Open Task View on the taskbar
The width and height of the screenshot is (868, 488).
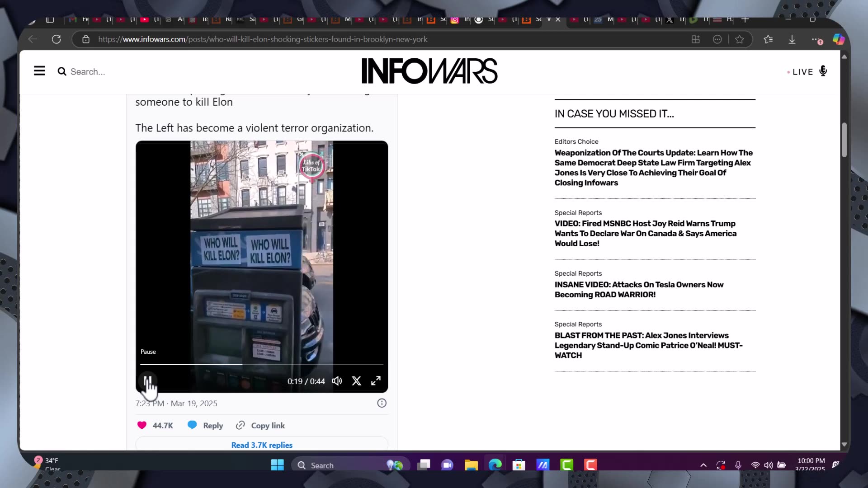[x=424, y=465]
